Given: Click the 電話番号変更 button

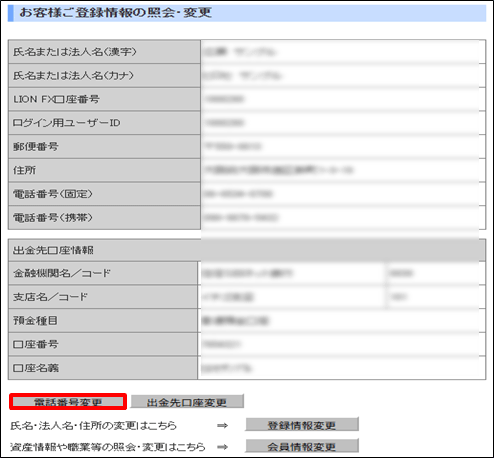Looking at the screenshot, I should click(68, 402).
